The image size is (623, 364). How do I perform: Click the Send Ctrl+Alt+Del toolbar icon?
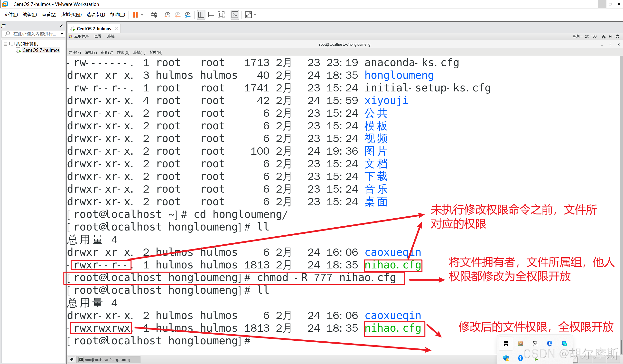coord(154,15)
